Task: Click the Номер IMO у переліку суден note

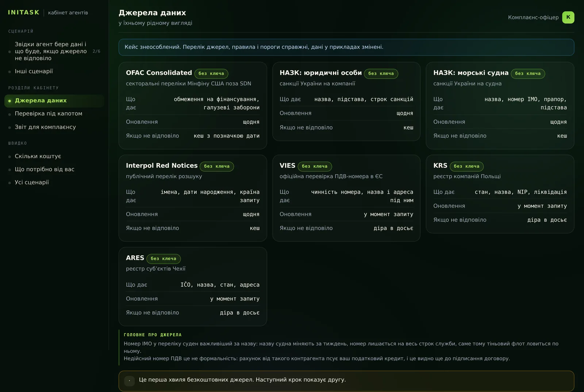Action: [341, 347]
